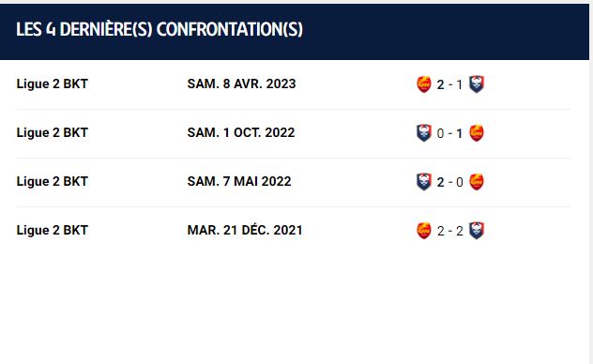Open the 2 - 0 score result

449,182
